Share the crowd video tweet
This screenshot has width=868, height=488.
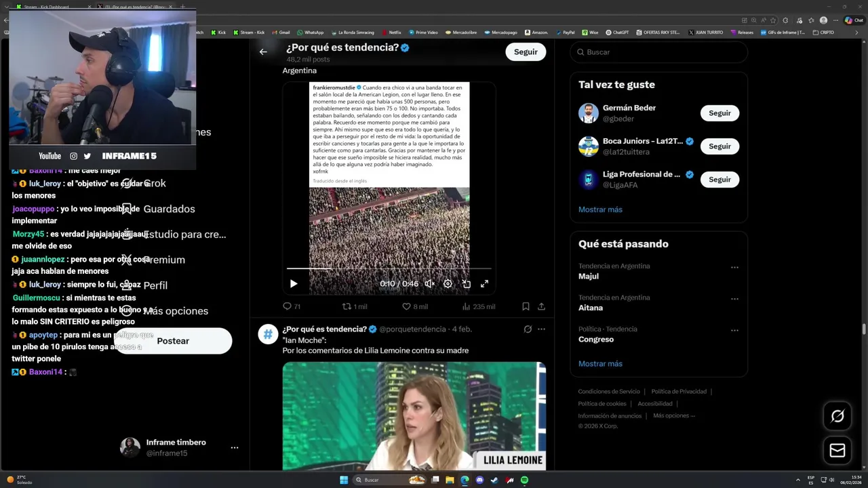tap(541, 306)
